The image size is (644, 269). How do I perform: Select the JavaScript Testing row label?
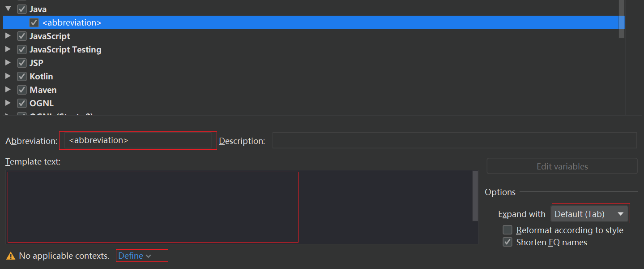coord(65,49)
